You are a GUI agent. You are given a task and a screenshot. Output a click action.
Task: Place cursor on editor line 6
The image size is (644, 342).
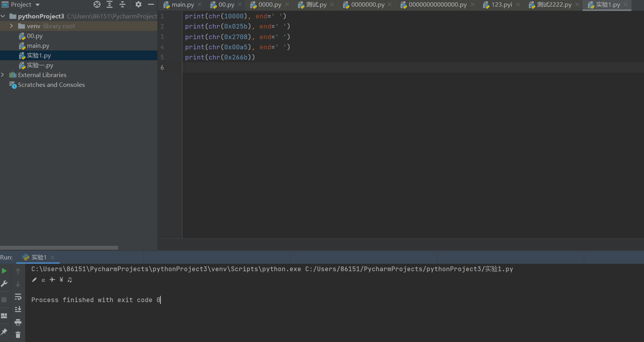click(413, 67)
